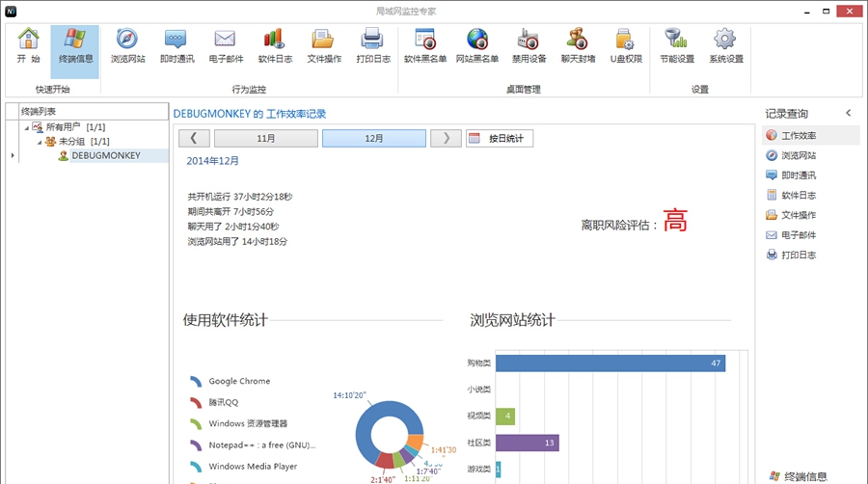Click the 视频类 bar showing 4
868x484 pixels.
[x=504, y=416]
